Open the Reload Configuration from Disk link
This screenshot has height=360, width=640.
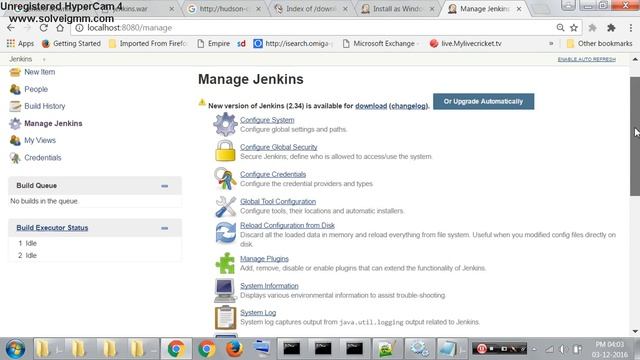[287, 225]
